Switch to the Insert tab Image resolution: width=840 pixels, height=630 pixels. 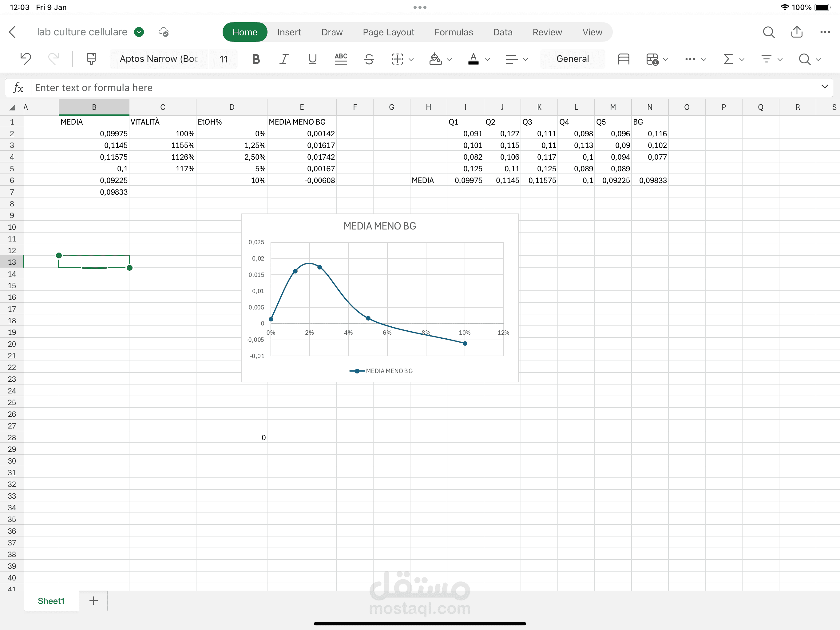pos(289,32)
